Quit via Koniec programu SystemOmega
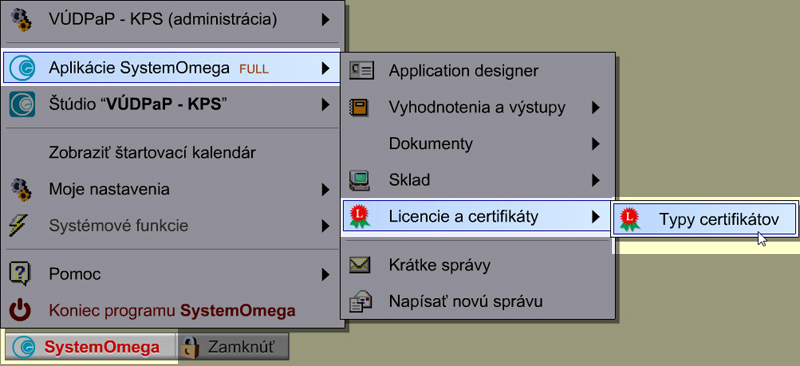The height and width of the screenshot is (366, 800). tap(170, 310)
